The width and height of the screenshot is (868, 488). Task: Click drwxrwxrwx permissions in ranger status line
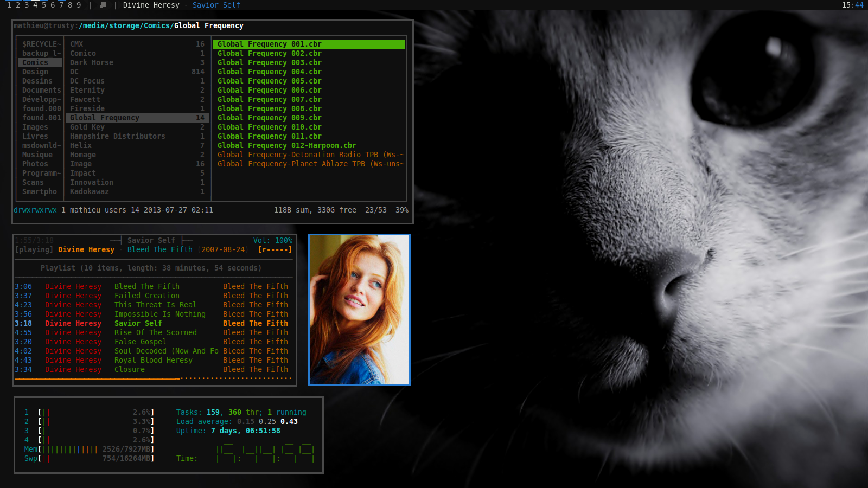35,210
